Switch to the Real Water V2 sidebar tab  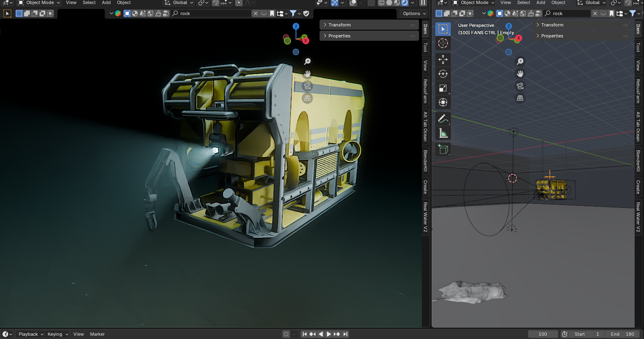coord(425,217)
